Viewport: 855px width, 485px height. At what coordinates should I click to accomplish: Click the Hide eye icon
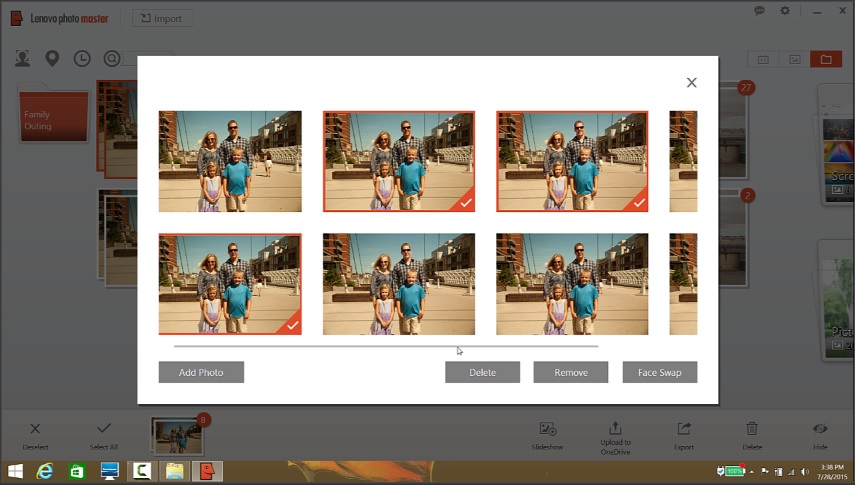[x=820, y=436]
